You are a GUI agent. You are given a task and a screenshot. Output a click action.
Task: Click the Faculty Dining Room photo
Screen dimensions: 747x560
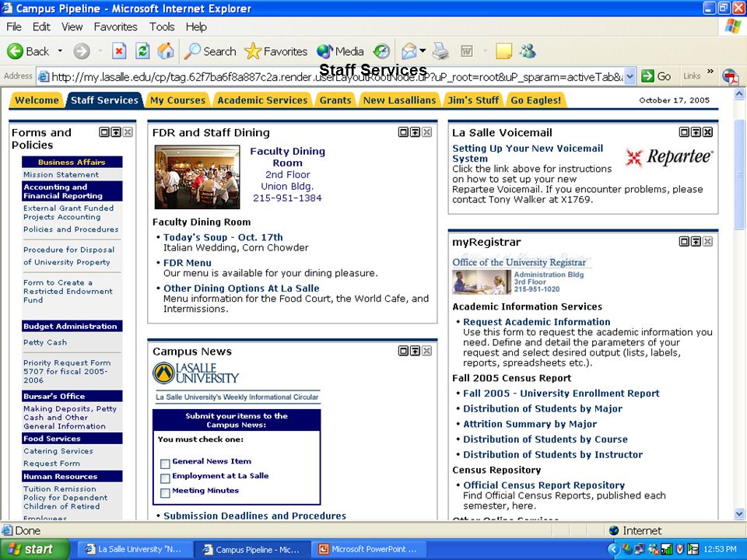197,177
